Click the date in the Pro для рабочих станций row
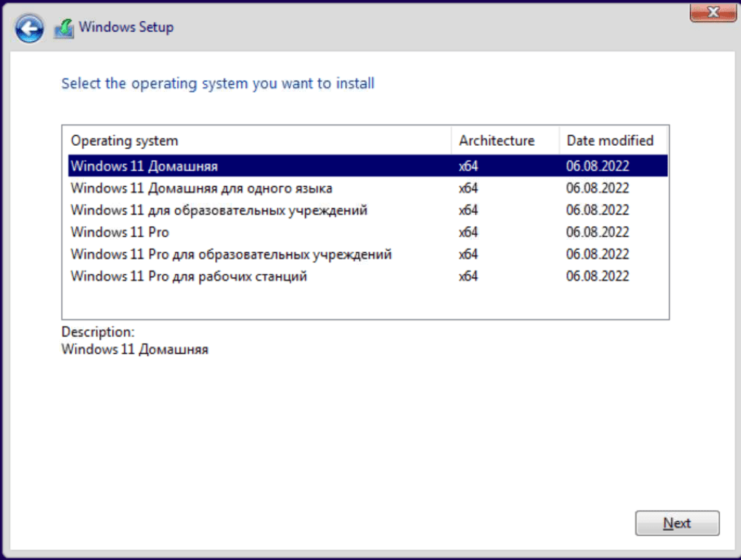This screenshot has width=741, height=560. click(597, 276)
